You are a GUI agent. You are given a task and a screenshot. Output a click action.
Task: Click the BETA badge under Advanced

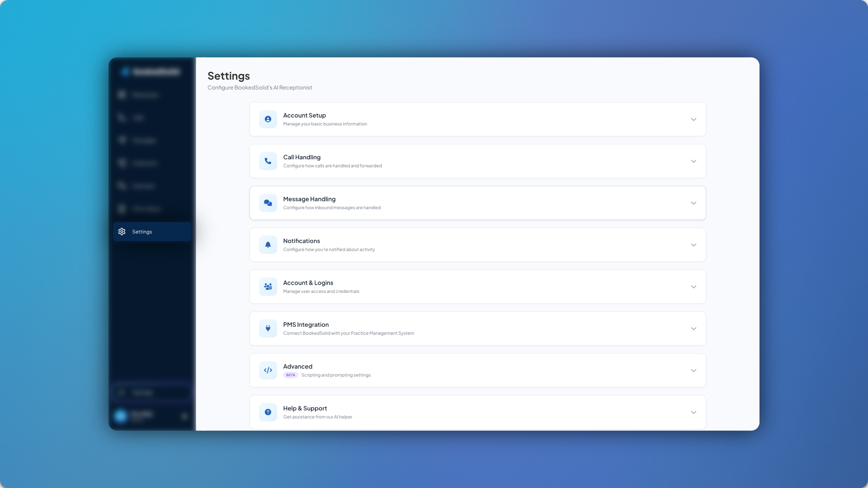pyautogui.click(x=291, y=375)
